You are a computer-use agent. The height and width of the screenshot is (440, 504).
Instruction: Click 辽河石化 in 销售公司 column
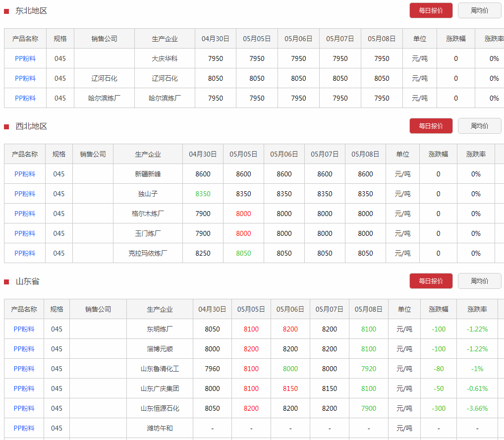coord(104,78)
